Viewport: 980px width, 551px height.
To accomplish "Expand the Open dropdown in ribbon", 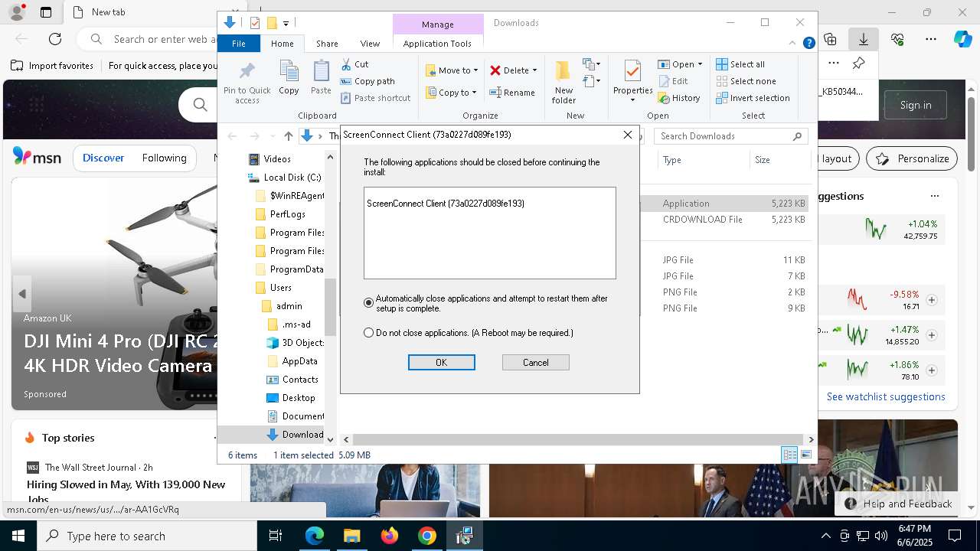I will (700, 64).
